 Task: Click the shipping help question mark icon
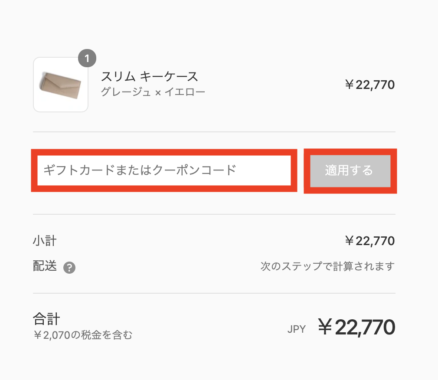[69, 268]
